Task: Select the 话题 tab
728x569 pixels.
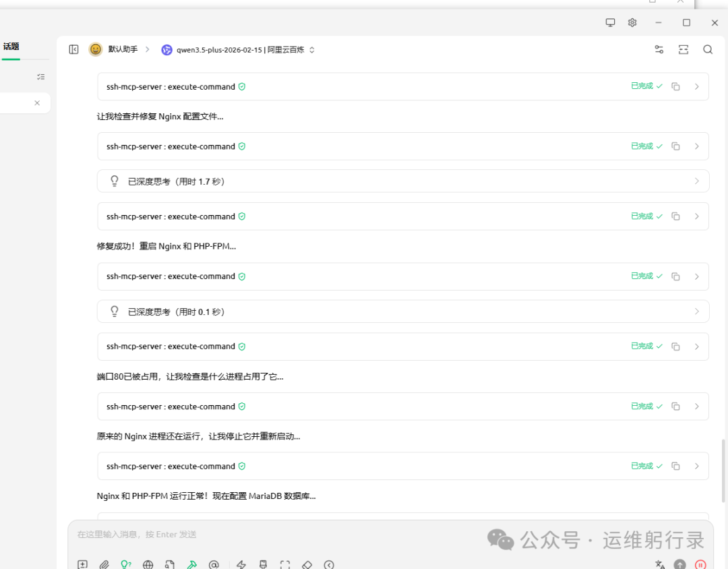Action: tap(11, 47)
